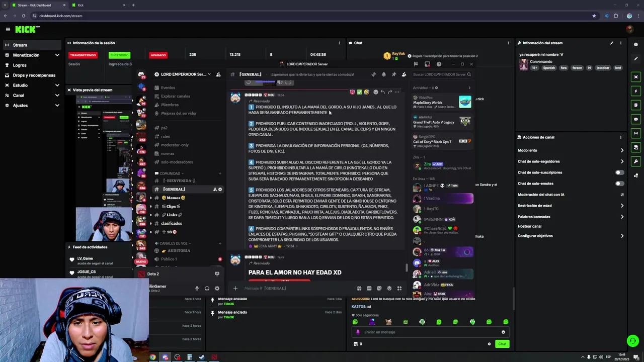This screenshot has height=362, width=644.
Task: Click Discord message attach plus button
Action: (x=235, y=288)
